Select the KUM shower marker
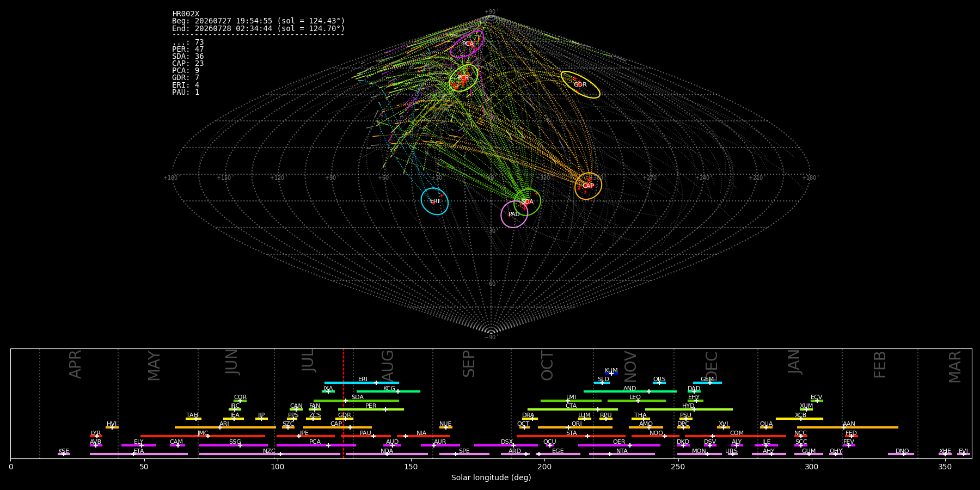 611,373
